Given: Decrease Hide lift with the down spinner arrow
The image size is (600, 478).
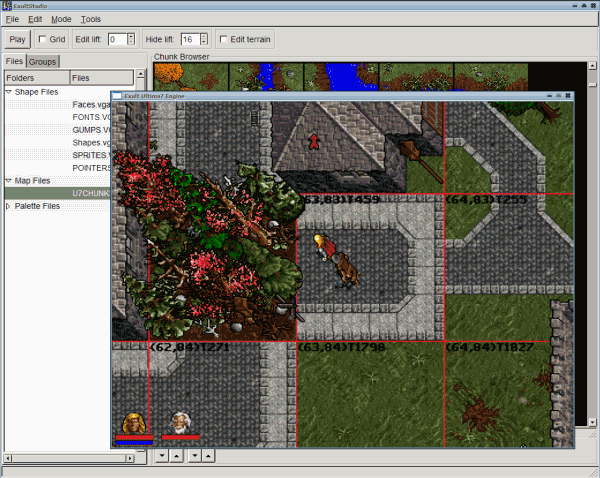Looking at the screenshot, I should click(x=204, y=42).
